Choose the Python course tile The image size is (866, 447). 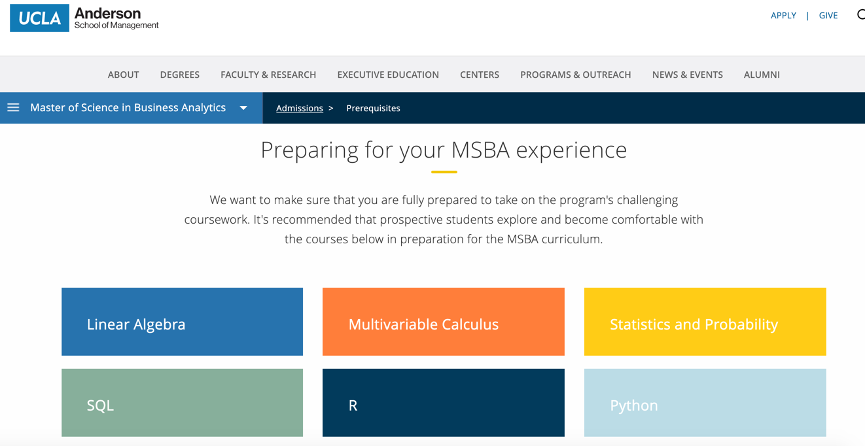coord(705,403)
